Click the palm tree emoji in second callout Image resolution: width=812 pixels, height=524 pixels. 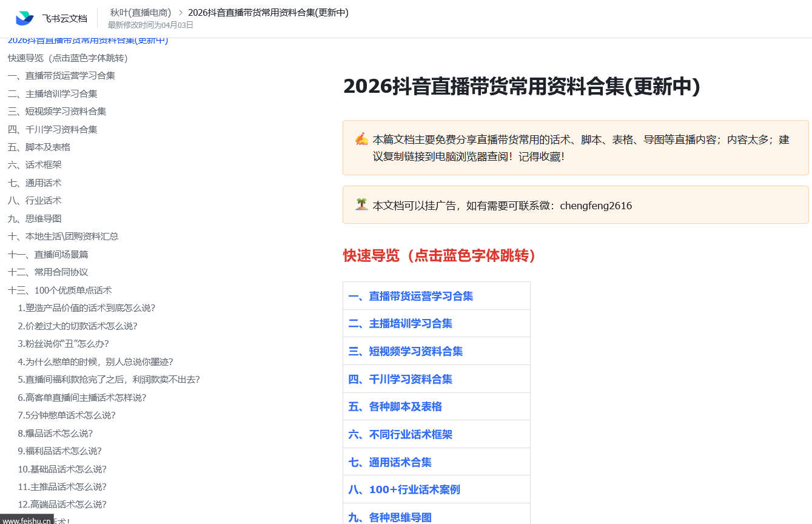(361, 204)
